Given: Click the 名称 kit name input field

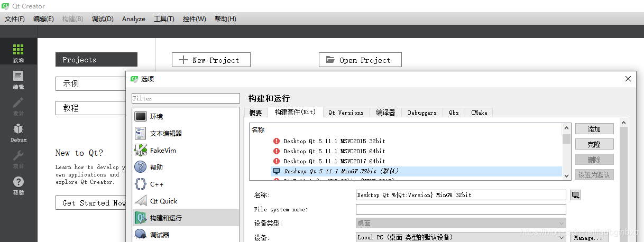Looking at the screenshot, I should tap(461, 195).
